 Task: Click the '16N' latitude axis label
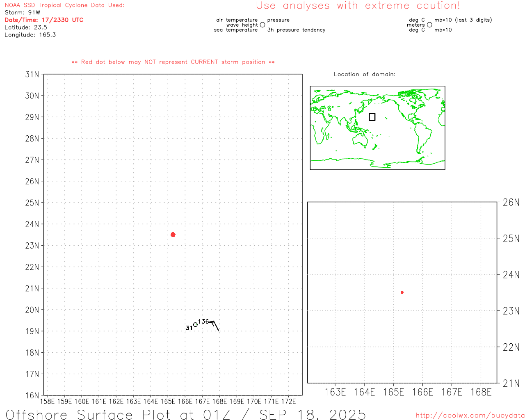[x=32, y=395]
